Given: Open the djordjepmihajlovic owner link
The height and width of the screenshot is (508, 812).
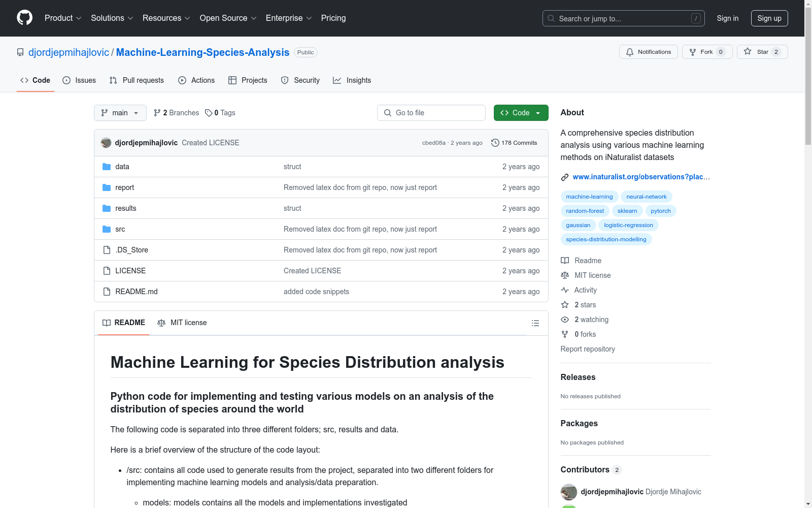Looking at the screenshot, I should point(69,52).
